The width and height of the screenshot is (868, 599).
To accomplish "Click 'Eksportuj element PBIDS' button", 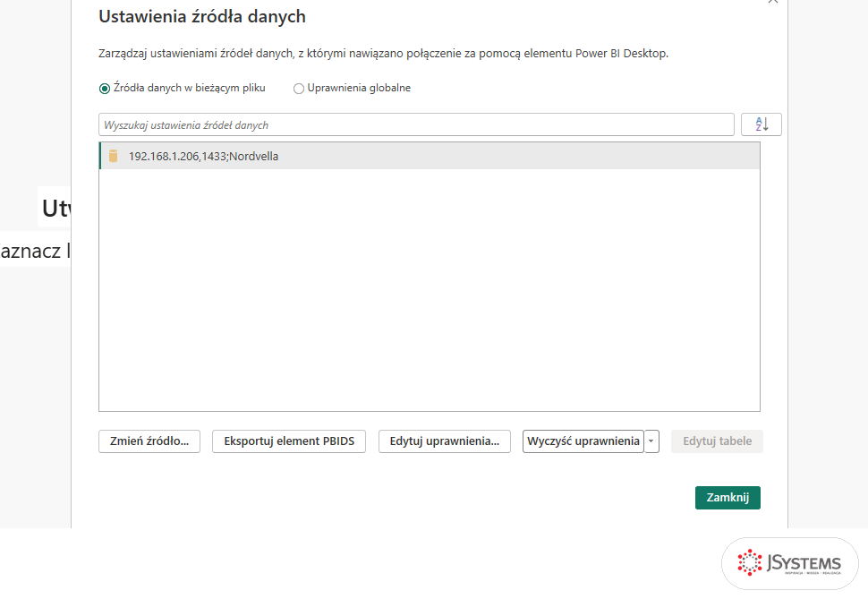I will pyautogui.click(x=289, y=441).
